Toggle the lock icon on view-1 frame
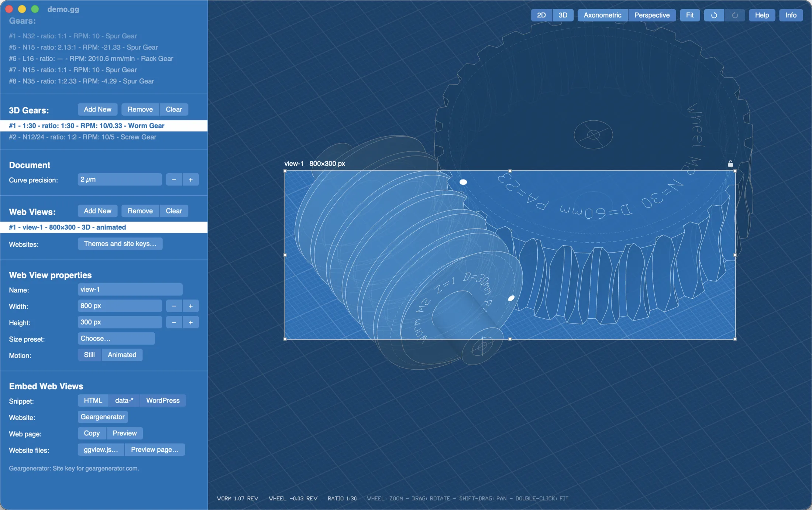 [730, 164]
